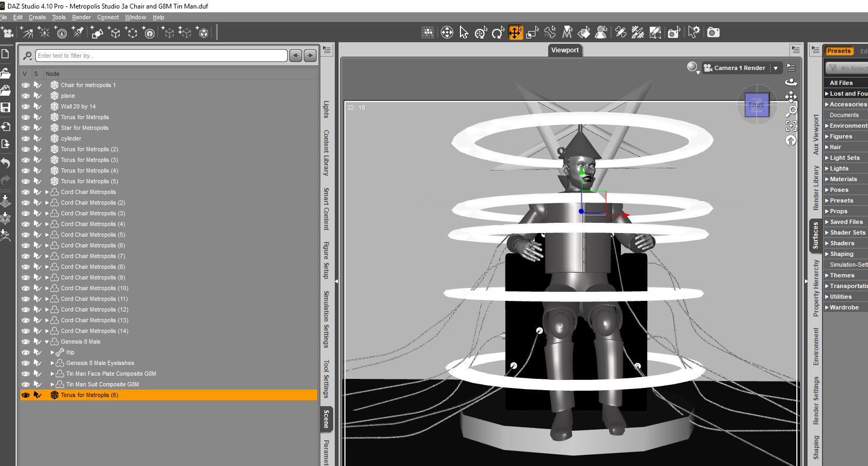Image resolution: width=868 pixels, height=466 pixels.
Task: Click the scene filter text field
Action: pyautogui.click(x=161, y=56)
